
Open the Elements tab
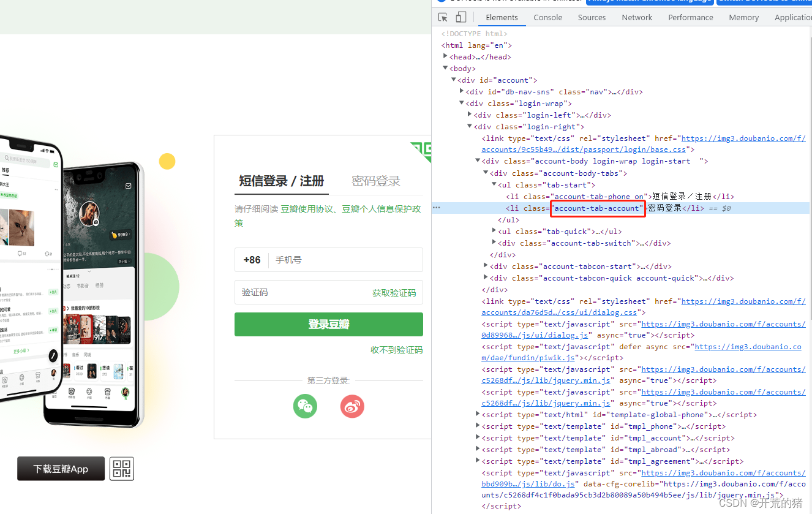pyautogui.click(x=502, y=17)
